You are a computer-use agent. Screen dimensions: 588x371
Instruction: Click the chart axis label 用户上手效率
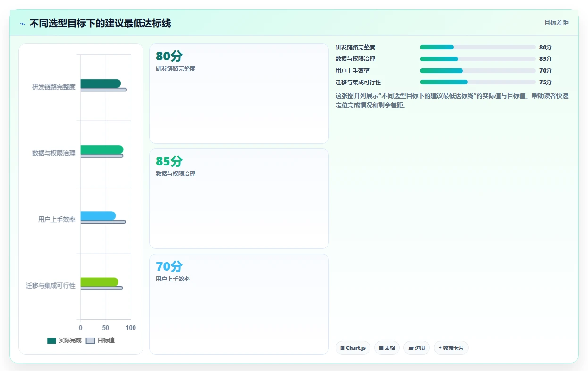point(57,219)
